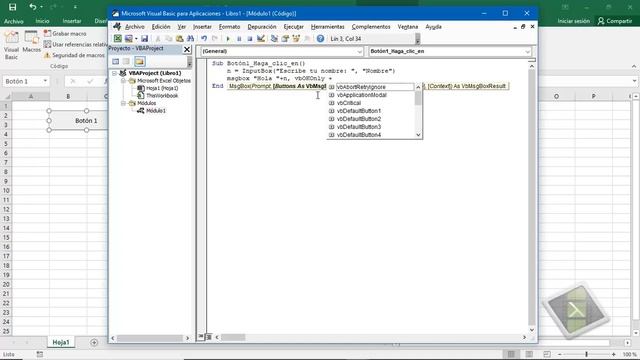Open the Ver menu in VBA editor
640x360 pixels.
tap(181, 27)
